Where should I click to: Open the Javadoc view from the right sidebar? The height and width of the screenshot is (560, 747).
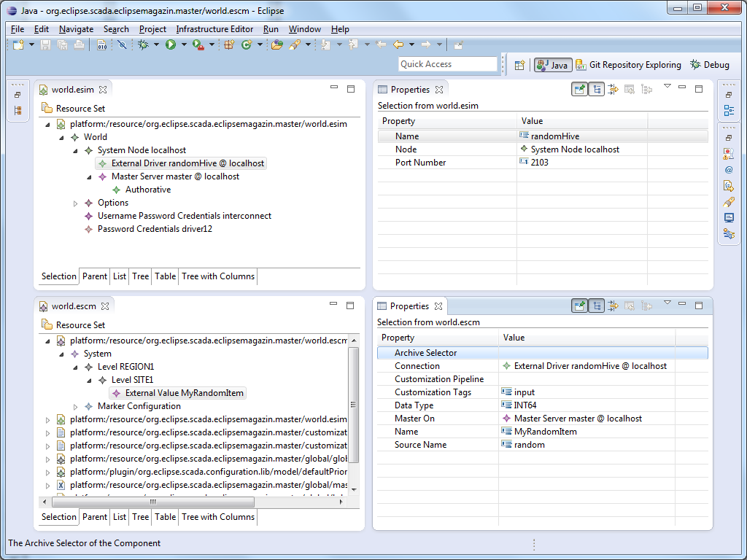tap(728, 170)
